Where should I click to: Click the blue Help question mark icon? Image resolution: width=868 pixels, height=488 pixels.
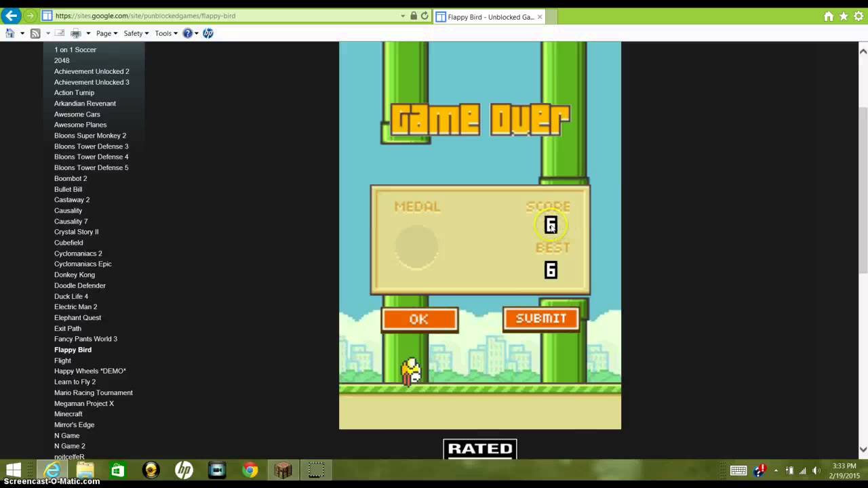point(188,33)
